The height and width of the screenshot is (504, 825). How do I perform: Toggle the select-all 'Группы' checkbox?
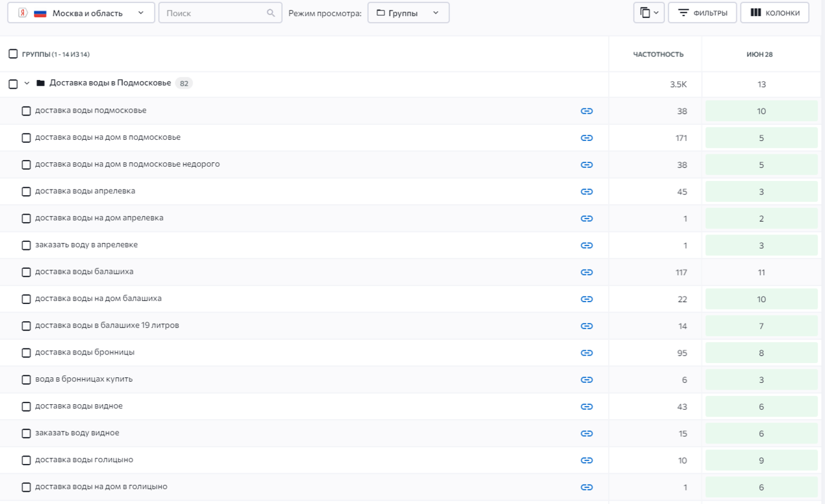click(13, 54)
